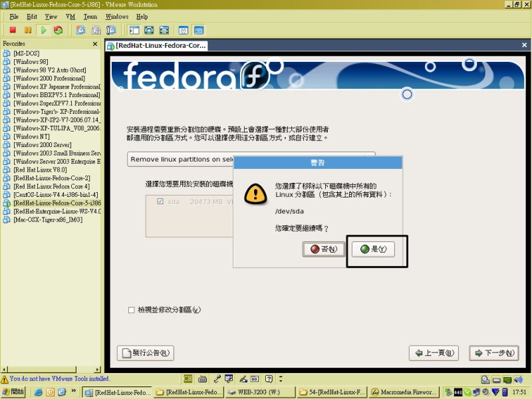Viewport: 532px width, 399px height.
Task: Open the Team menu
Action: [90, 17]
